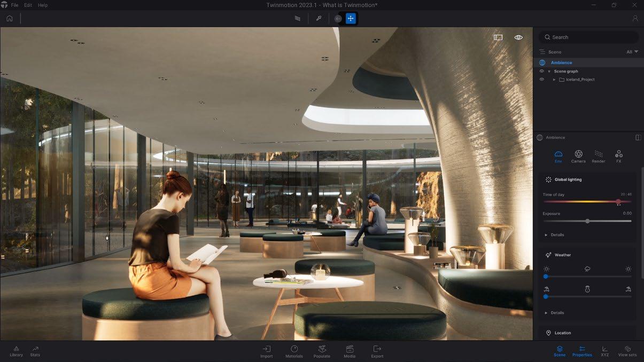Image resolution: width=644 pixels, height=362 pixels.
Task: Click the Time of day value 20:48
Action: tap(626, 194)
